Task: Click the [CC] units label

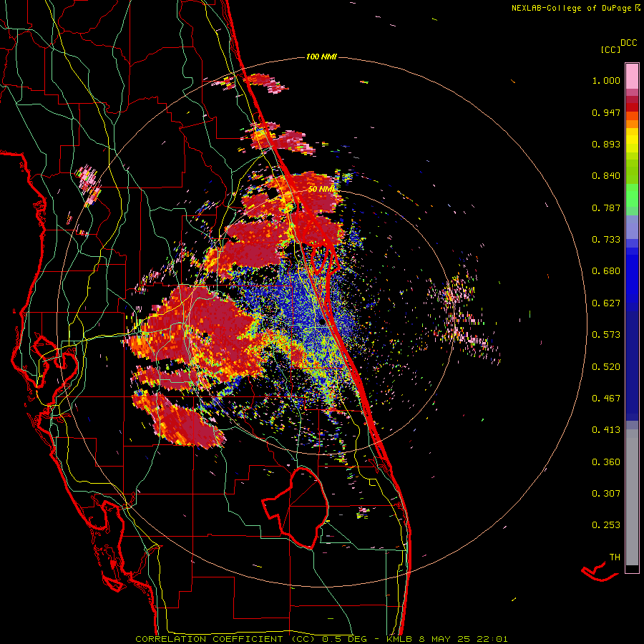Action: [x=610, y=49]
